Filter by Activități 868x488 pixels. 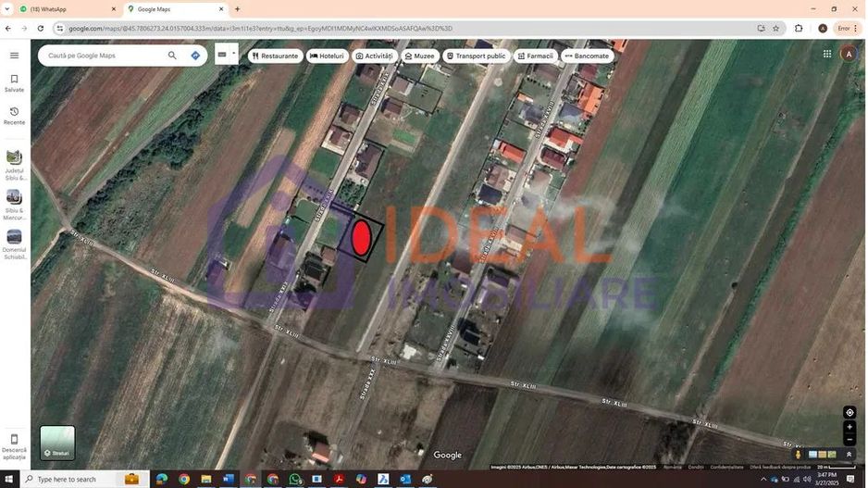[374, 56]
